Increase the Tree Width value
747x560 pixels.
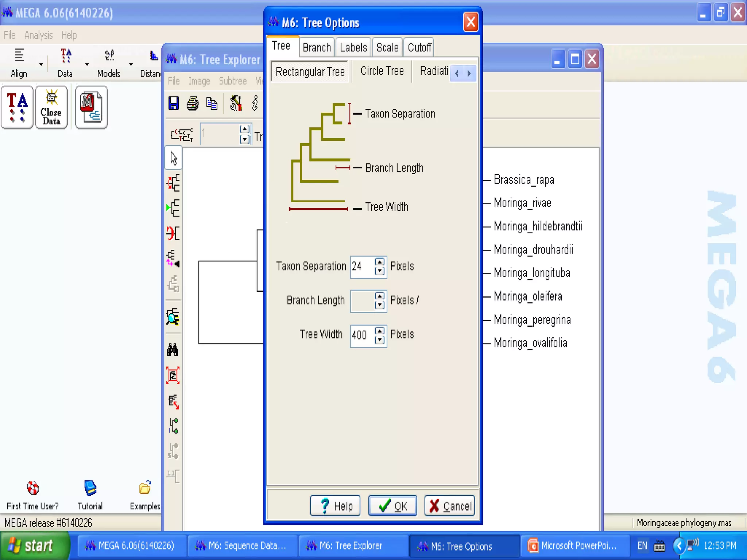tap(380, 331)
